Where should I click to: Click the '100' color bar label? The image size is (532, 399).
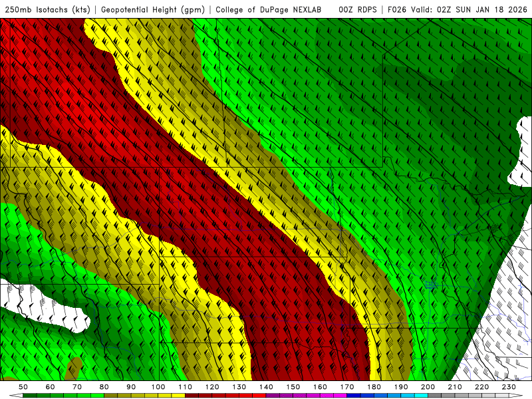point(158,387)
